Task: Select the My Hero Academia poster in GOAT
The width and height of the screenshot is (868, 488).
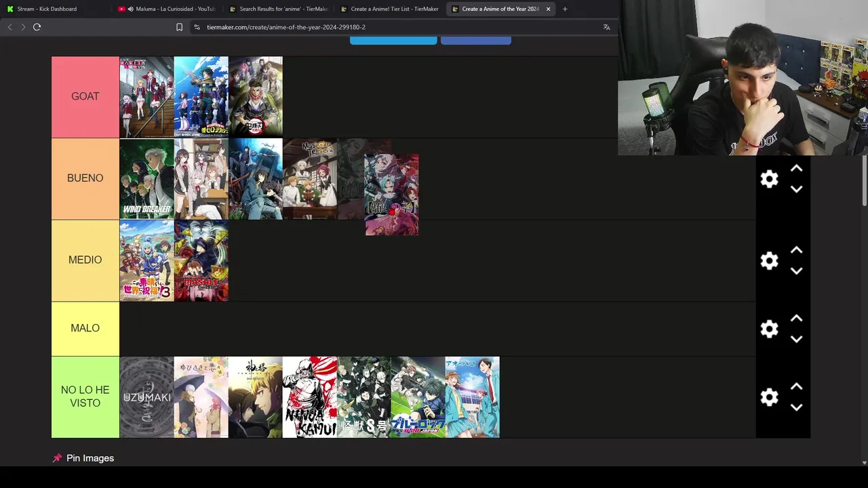Action: [201, 97]
